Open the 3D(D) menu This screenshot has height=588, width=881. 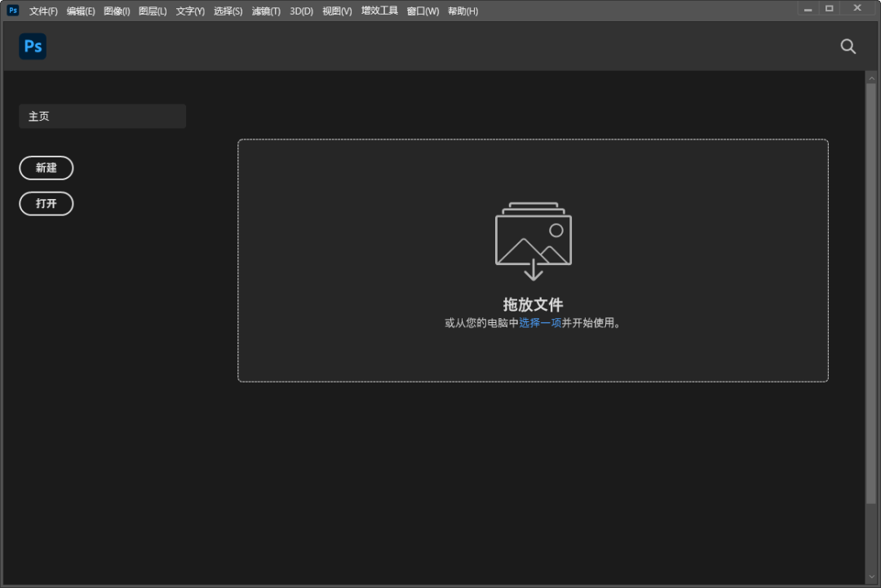[301, 11]
